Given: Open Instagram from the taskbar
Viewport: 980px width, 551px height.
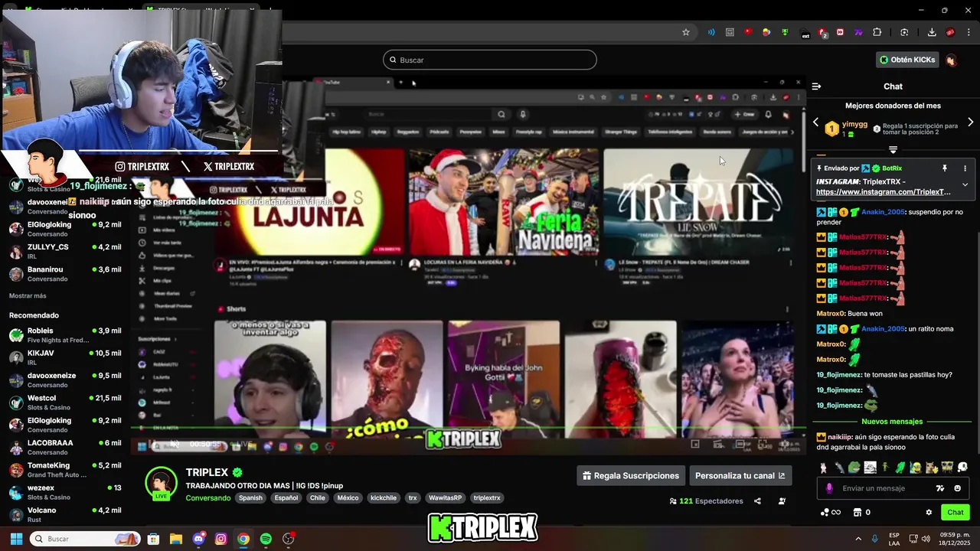Looking at the screenshot, I should coord(220,539).
